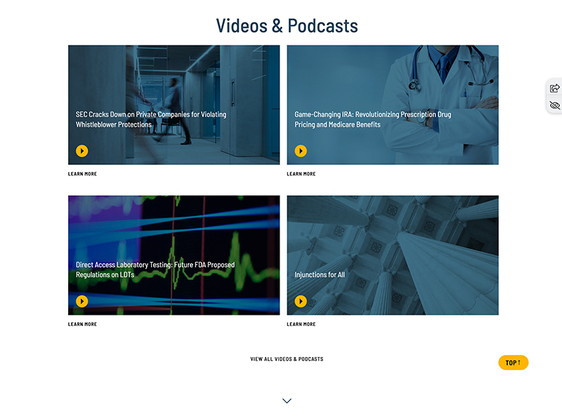Play the SEC Cracks Down video
Image resolution: width=562 pixels, height=420 pixels.
[x=82, y=151]
